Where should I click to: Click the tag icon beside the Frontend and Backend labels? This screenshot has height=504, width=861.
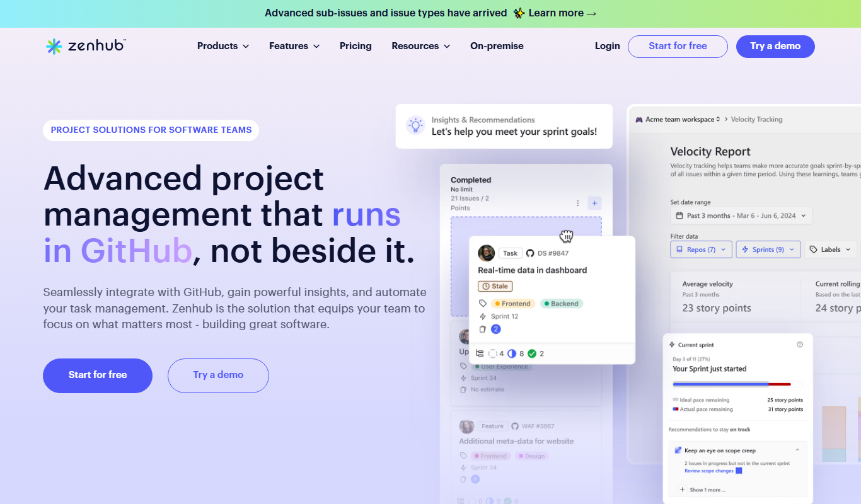point(483,304)
